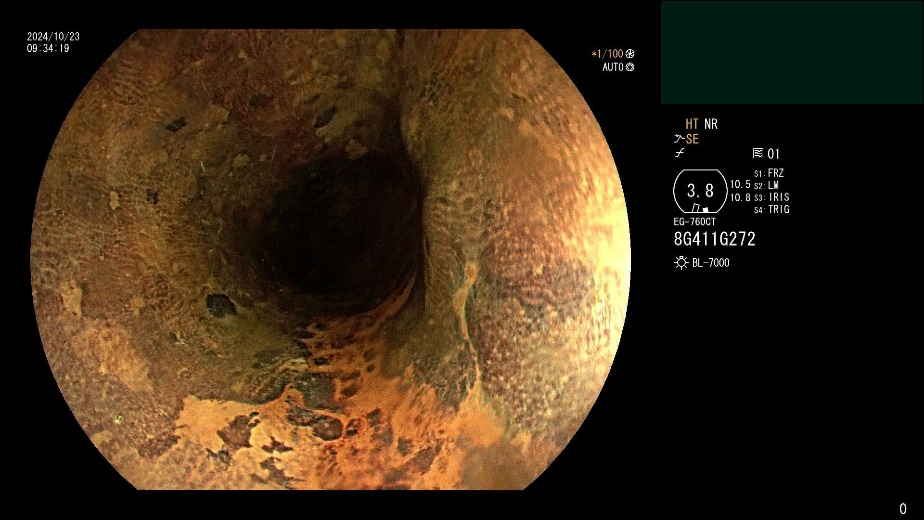Click the S1: FRZ switch assignment

(x=769, y=173)
